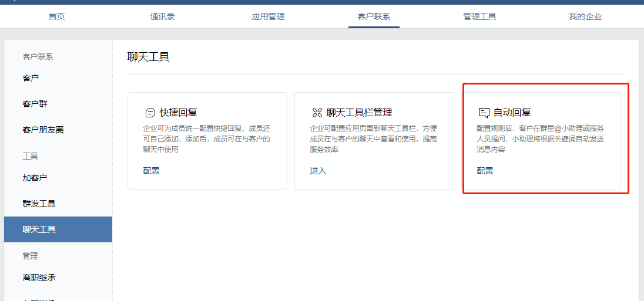Click the 客户联系 sidebar section label
Image resolution: width=644 pixels, height=301 pixels.
click(x=38, y=56)
